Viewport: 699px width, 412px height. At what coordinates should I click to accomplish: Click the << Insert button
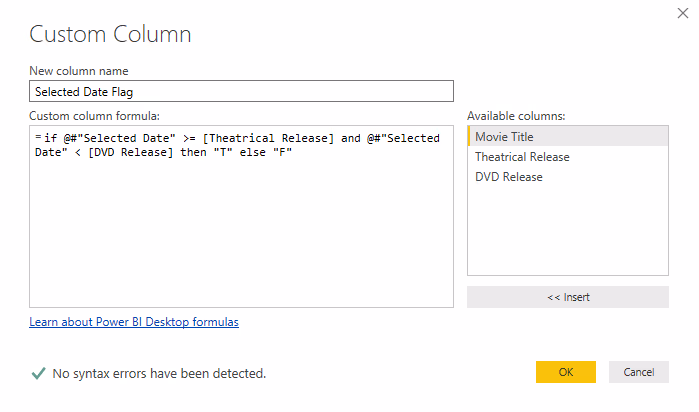(x=568, y=297)
